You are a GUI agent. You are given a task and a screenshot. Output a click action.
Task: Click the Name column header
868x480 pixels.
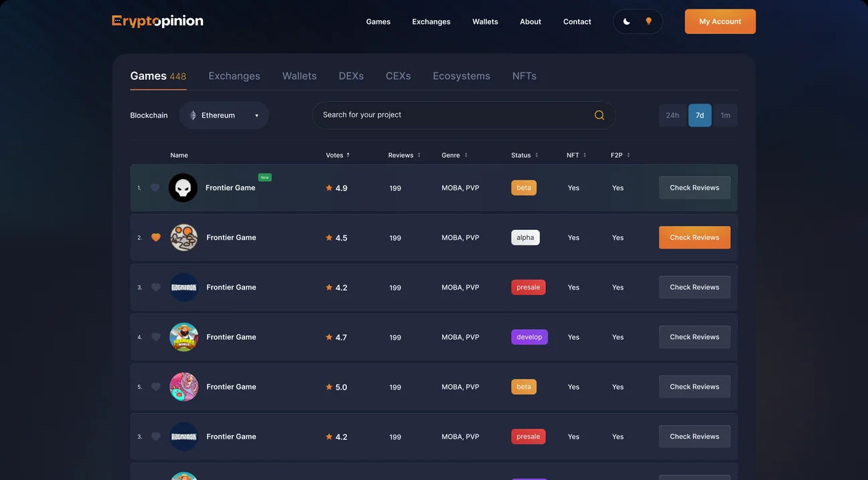click(179, 155)
